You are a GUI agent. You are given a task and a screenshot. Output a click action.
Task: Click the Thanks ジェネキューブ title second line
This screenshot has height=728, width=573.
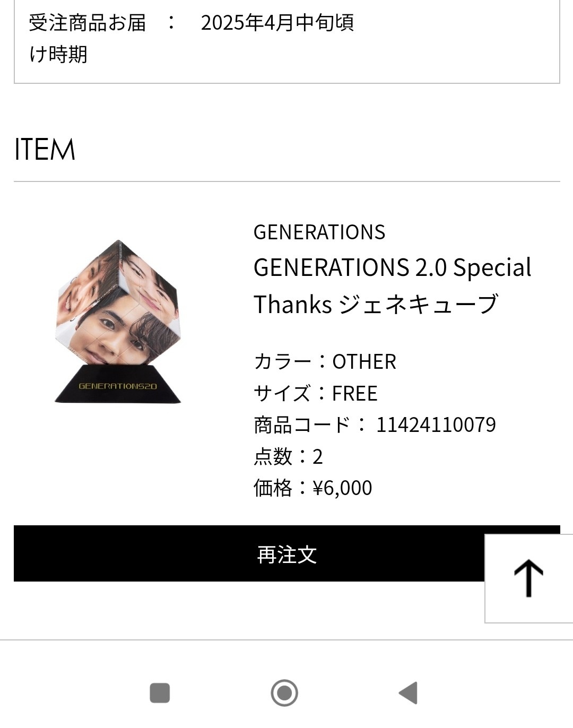(x=376, y=304)
